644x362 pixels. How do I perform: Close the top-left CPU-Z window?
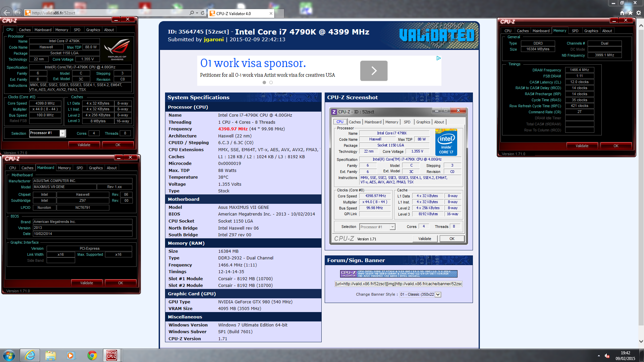(x=128, y=19)
